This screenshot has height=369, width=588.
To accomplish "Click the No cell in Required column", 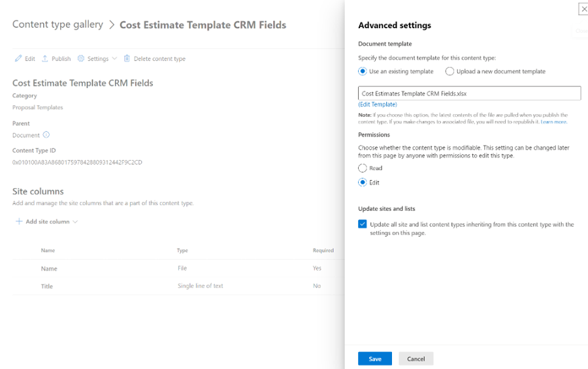I will [x=317, y=286].
